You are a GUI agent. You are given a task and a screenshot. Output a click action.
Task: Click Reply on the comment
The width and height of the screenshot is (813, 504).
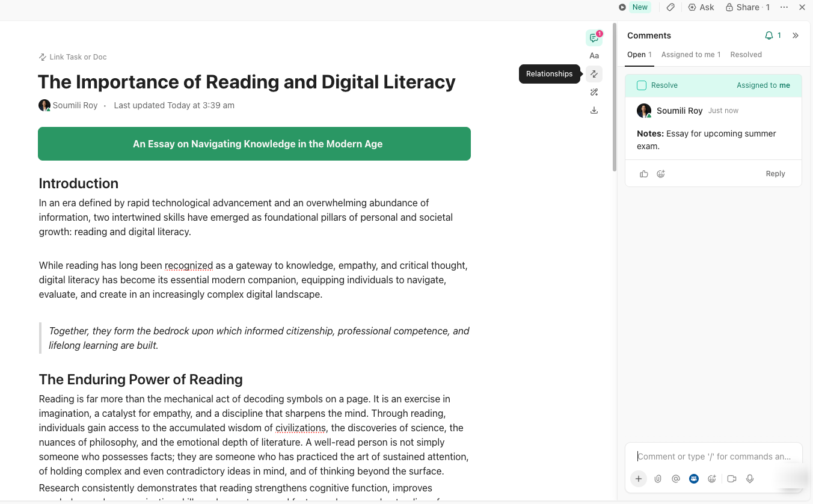(775, 174)
